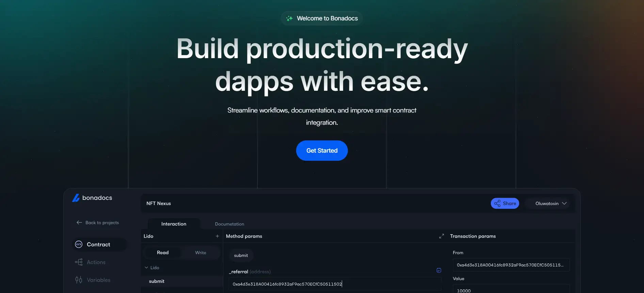Open Contract via its code icon
This screenshot has height=293, width=644.
79,244
